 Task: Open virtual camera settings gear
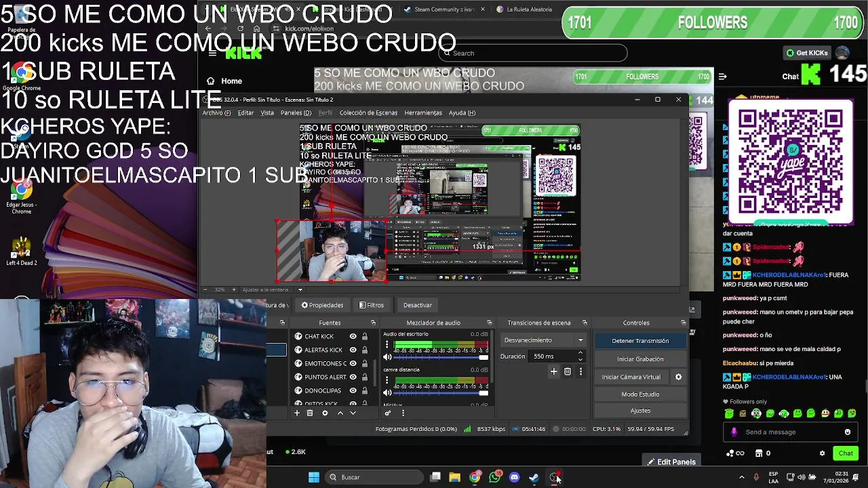[x=678, y=377]
